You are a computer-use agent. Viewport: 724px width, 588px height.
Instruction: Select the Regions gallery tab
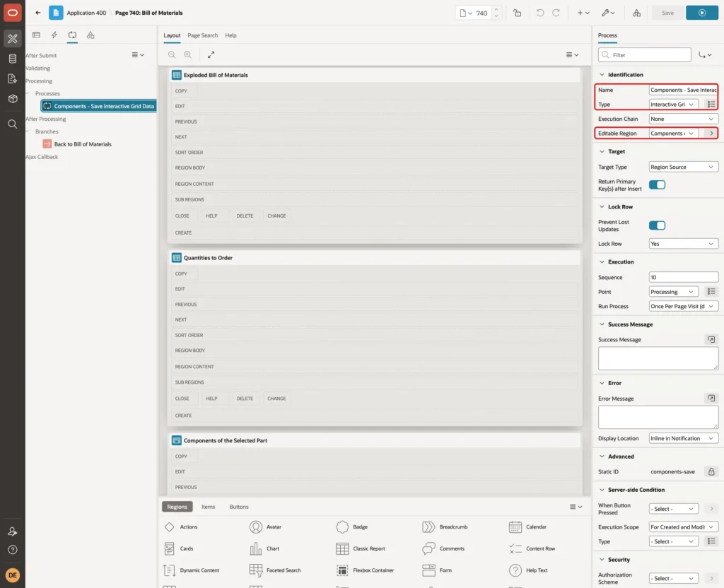coord(177,507)
